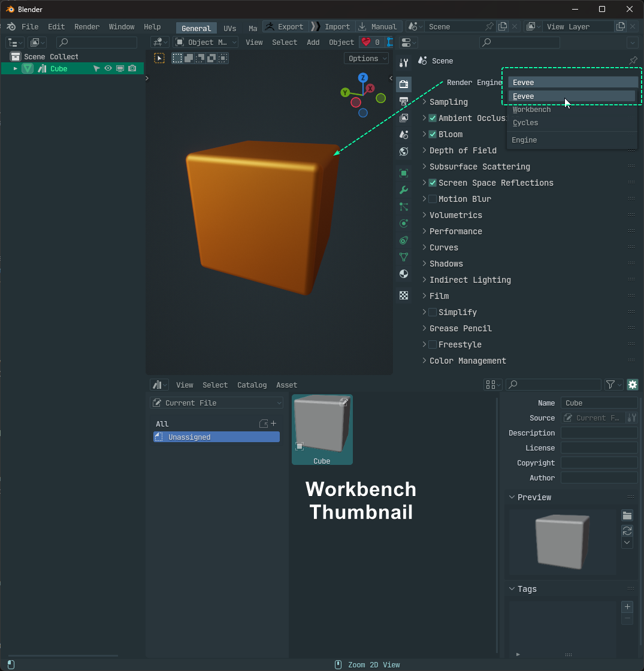Open the Particles properties tab

404,207
